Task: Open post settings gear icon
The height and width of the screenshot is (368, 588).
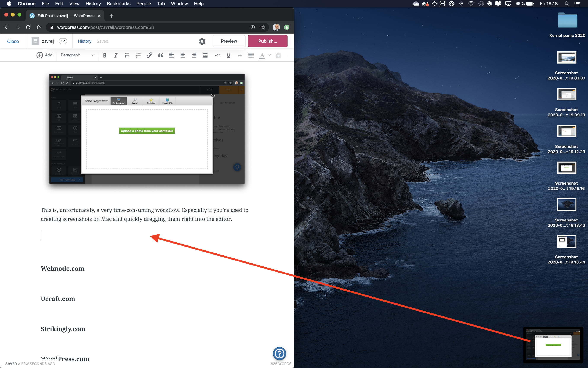Action: click(x=202, y=41)
